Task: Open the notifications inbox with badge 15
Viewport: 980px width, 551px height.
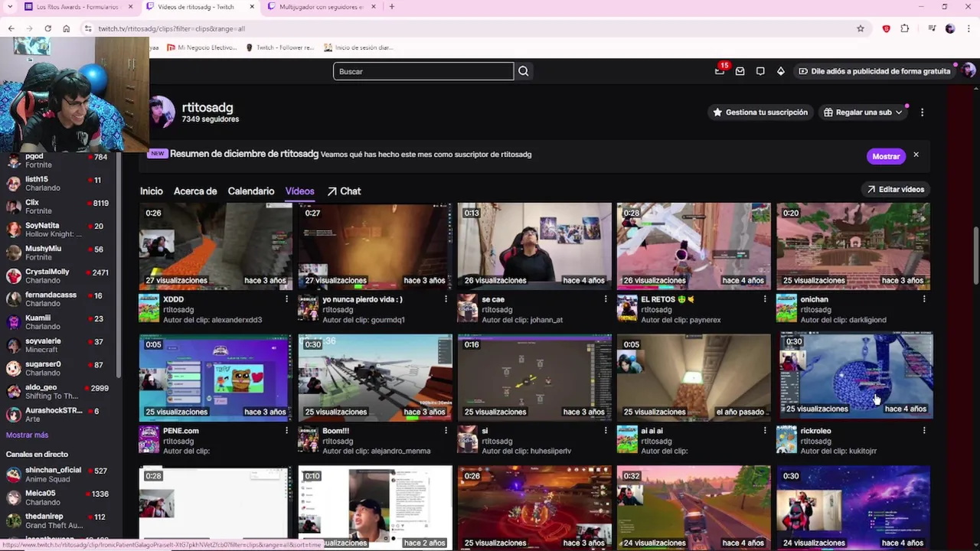Action: (720, 70)
